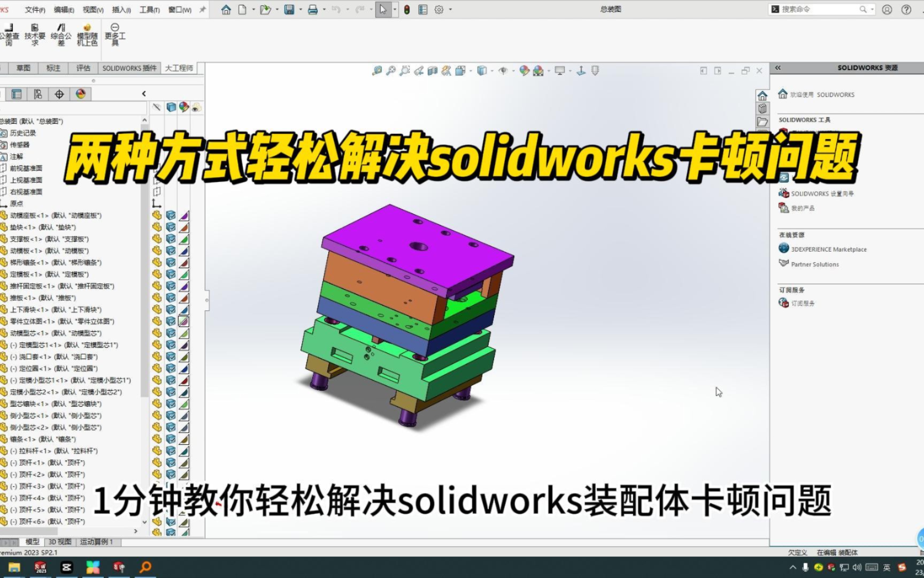The width and height of the screenshot is (924, 578).
Task: Toggle display mode of 推板<1> row
Action: tap(171, 298)
